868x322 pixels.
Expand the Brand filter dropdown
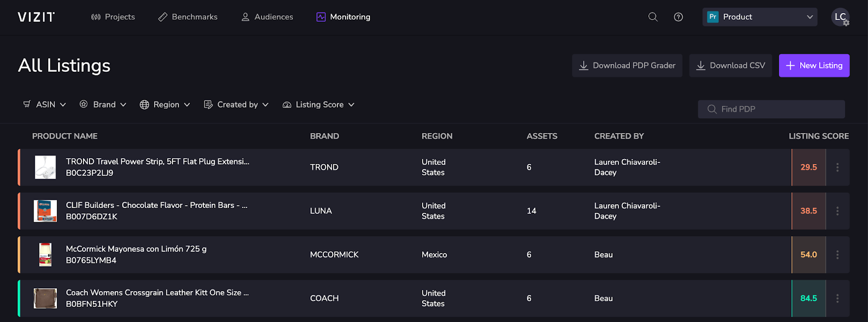(103, 104)
